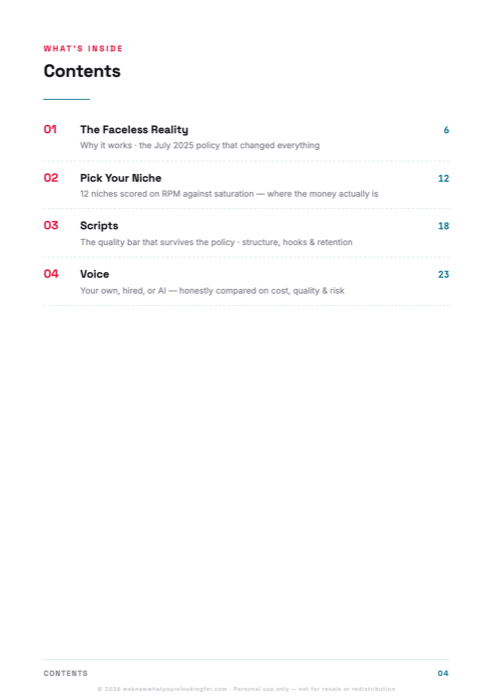Open the Scripts chapter heading
This screenshot has height=700, width=493.
(99, 226)
